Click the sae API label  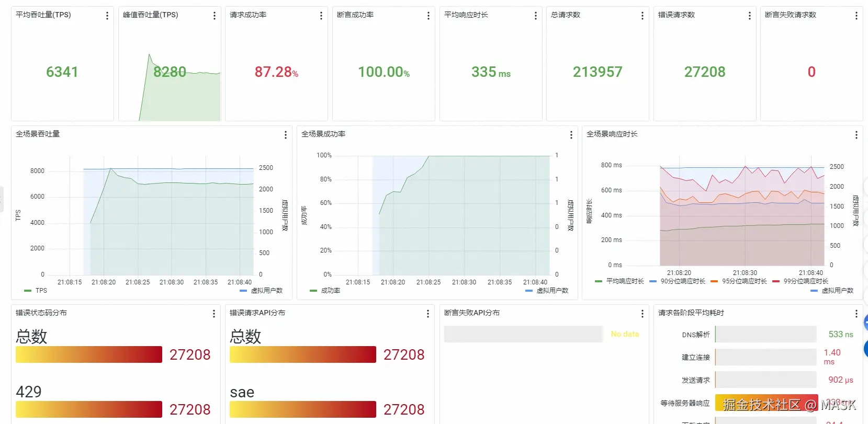coord(242,392)
